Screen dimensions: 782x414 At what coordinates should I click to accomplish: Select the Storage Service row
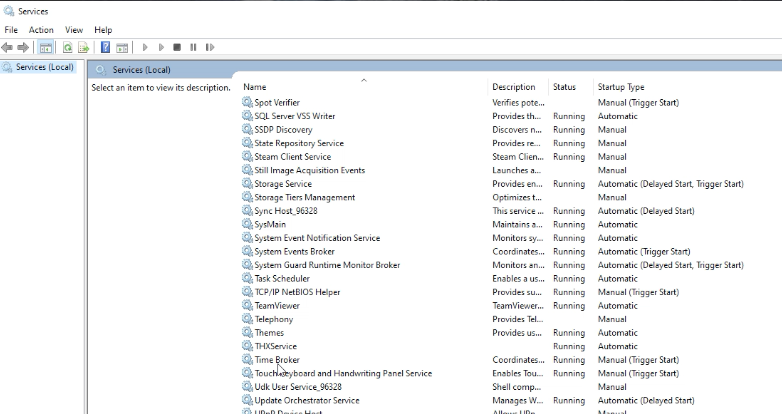(x=283, y=184)
